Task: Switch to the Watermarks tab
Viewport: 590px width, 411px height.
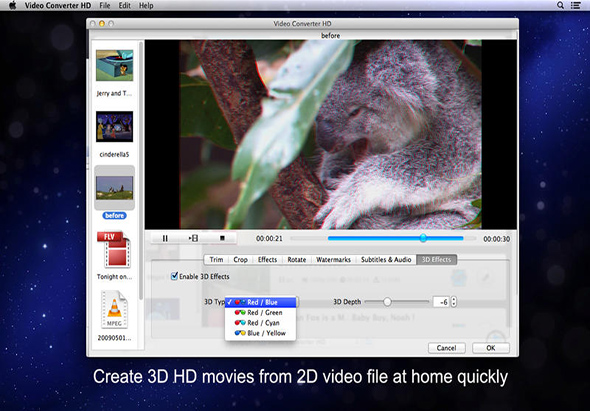Action: [333, 260]
